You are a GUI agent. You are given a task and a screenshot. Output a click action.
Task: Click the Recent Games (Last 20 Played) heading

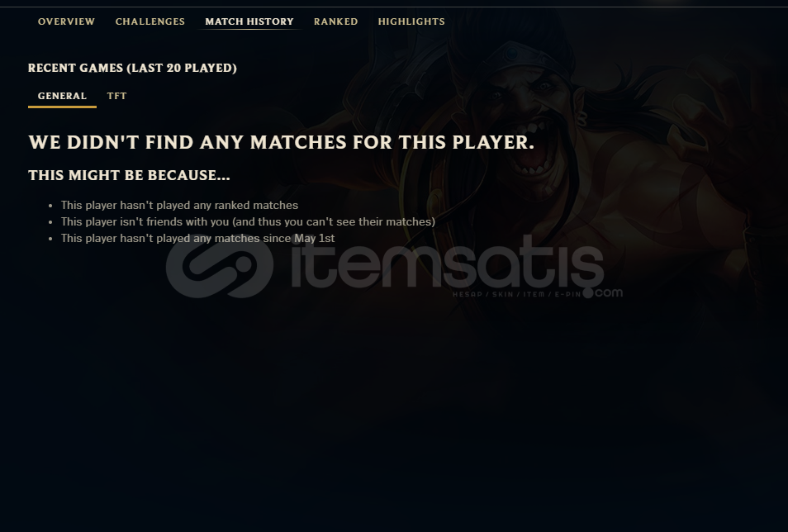coord(132,68)
